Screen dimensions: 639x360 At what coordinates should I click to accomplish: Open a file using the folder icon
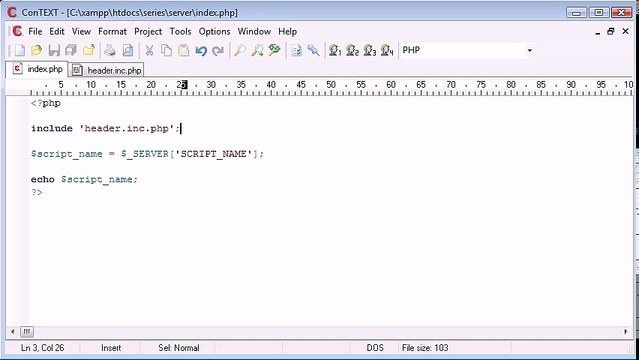(x=37, y=51)
